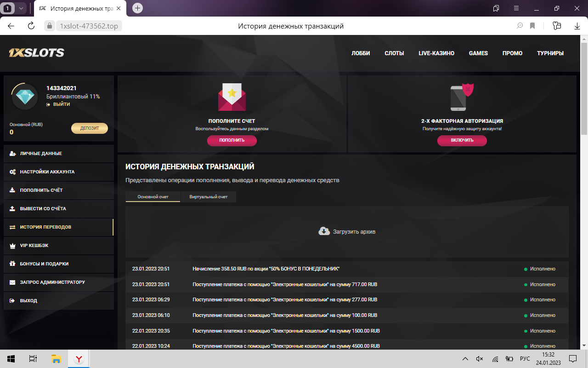Switch to the Виртуальный счет tab
This screenshot has width=588, height=368.
click(x=209, y=197)
